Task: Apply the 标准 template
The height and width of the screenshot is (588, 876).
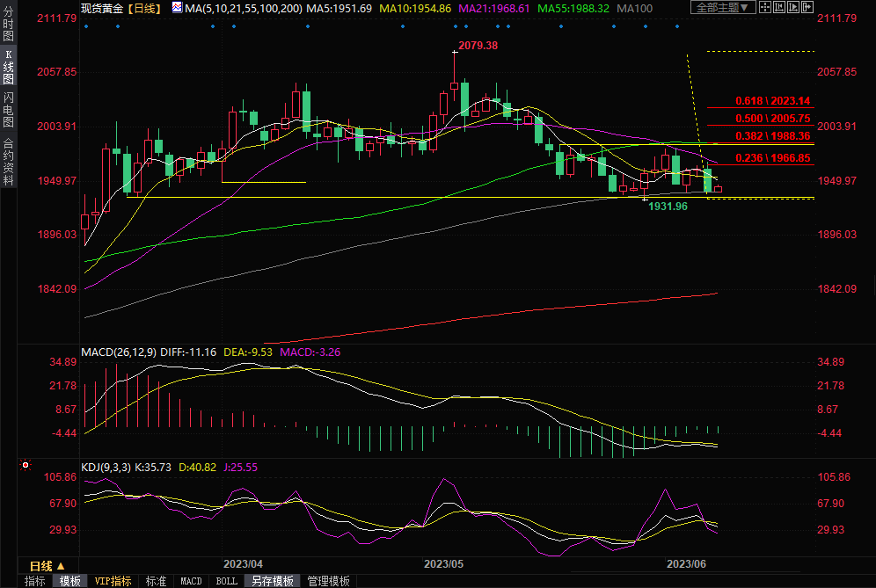Action: (x=156, y=581)
